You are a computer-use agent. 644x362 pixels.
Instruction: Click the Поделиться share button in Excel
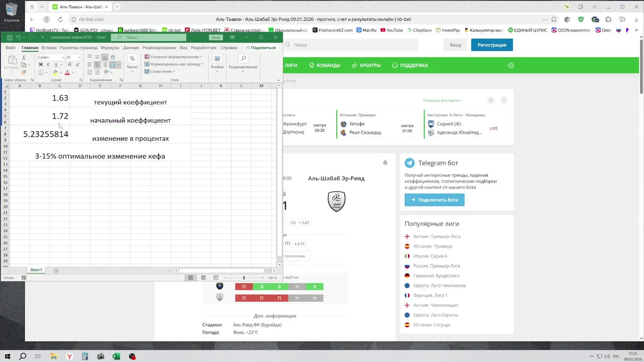pos(261,48)
